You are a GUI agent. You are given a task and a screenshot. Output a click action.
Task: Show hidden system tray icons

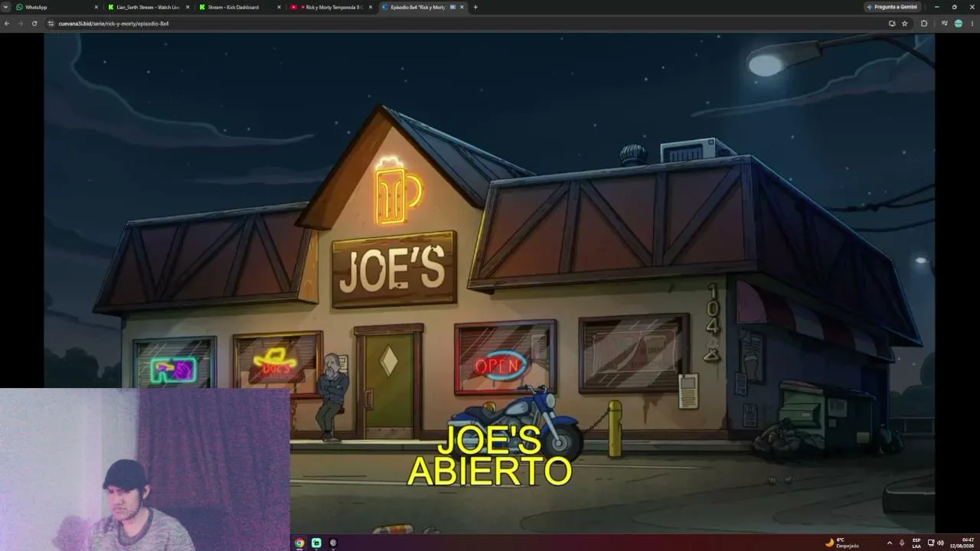pos(890,543)
